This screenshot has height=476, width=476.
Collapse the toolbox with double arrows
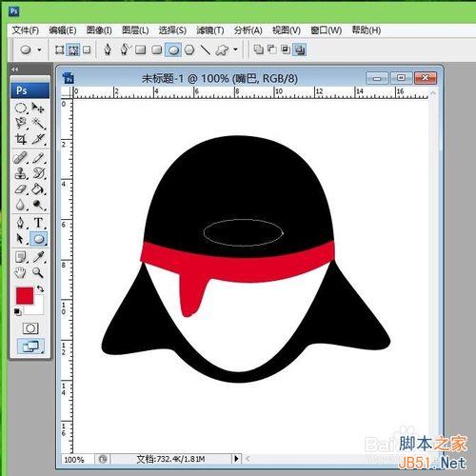pyautogui.click(x=14, y=69)
